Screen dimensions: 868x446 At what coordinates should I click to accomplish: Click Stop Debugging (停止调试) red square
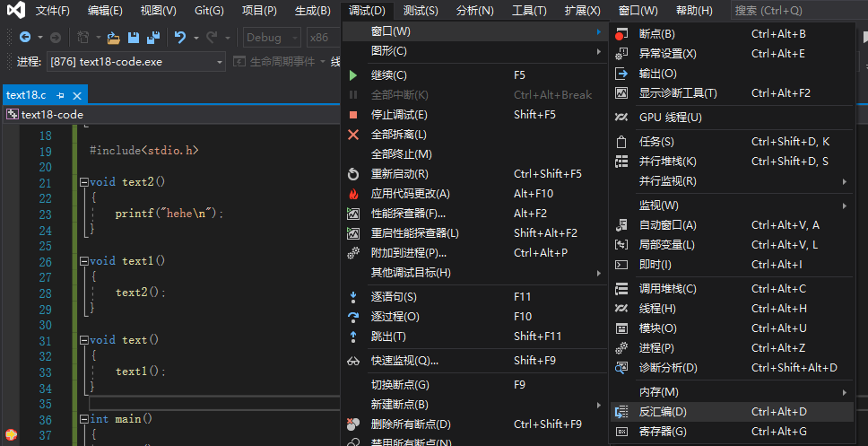tap(473, 115)
